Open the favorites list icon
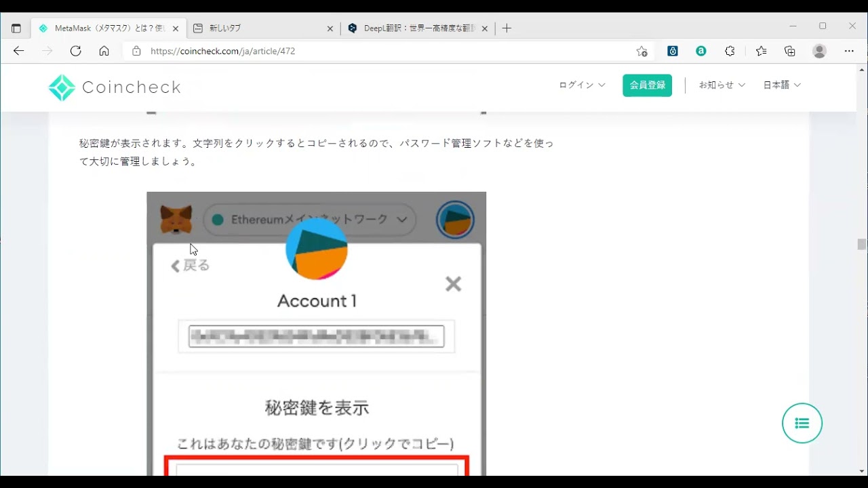 [761, 51]
